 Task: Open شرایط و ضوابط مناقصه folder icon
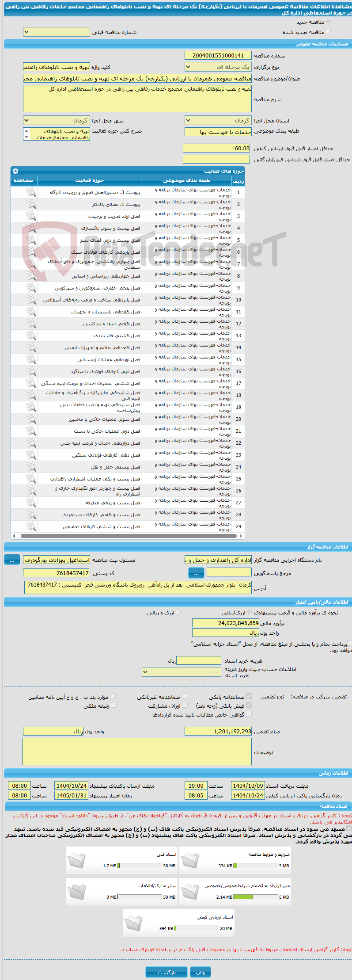tap(190, 860)
